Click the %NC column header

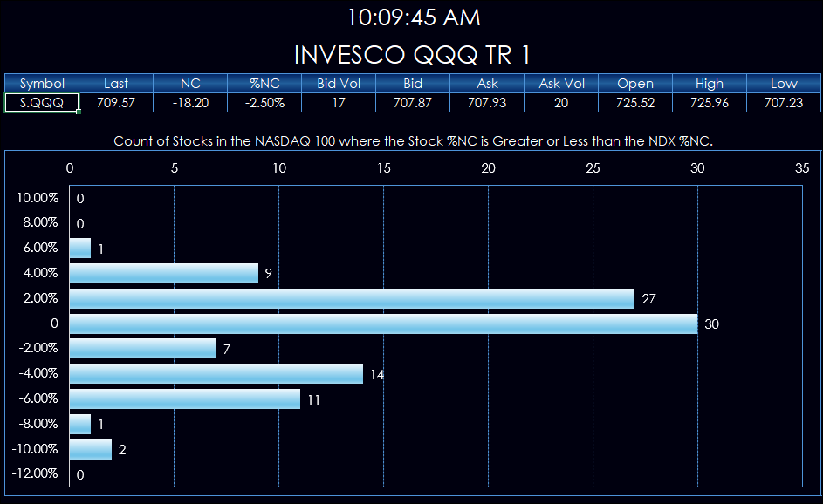tap(264, 84)
